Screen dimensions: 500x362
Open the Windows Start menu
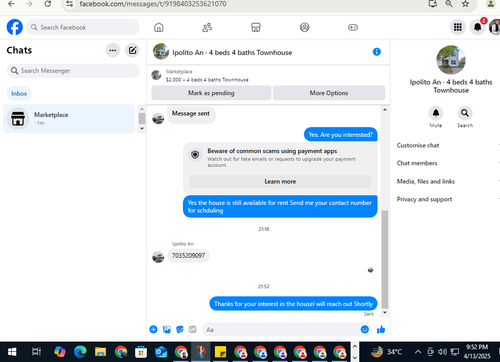coord(12,352)
